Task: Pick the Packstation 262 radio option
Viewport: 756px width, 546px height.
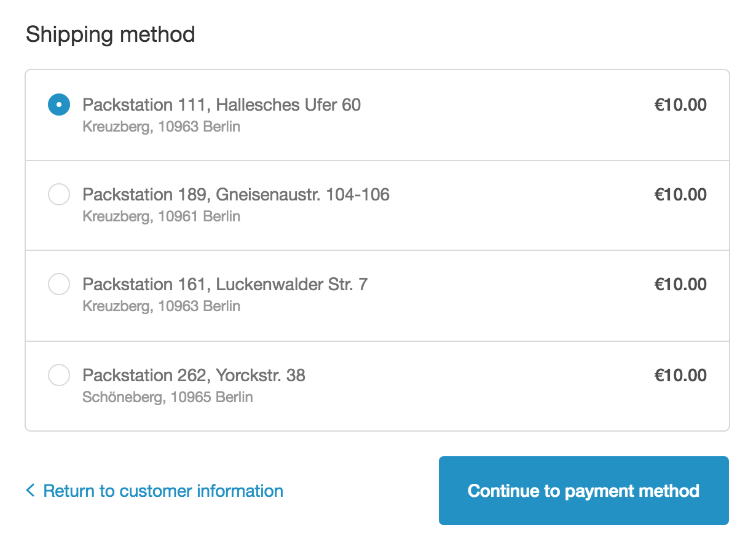Action: (x=59, y=375)
